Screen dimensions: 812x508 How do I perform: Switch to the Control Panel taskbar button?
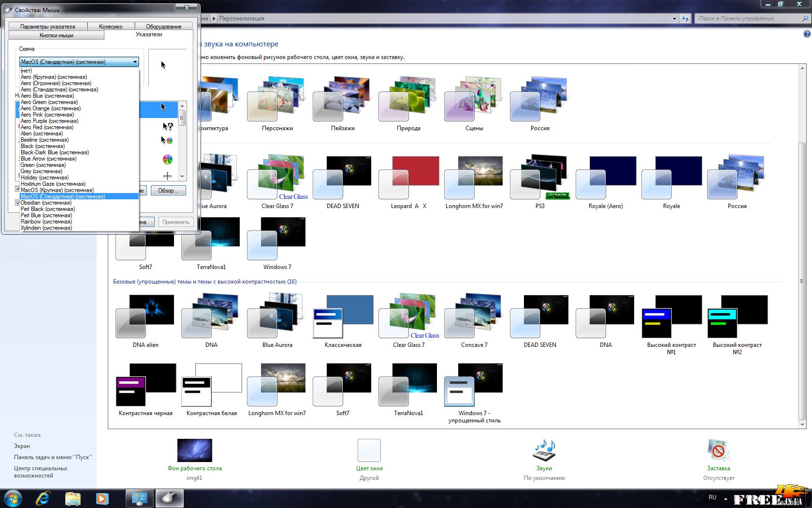point(140,498)
